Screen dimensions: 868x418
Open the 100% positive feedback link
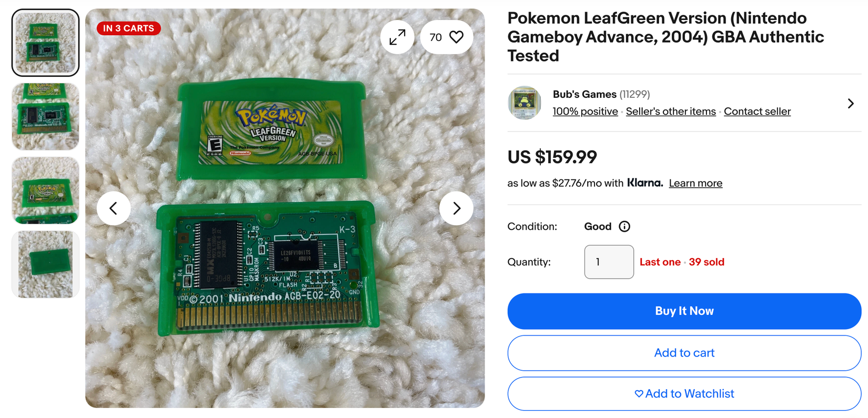tap(585, 111)
